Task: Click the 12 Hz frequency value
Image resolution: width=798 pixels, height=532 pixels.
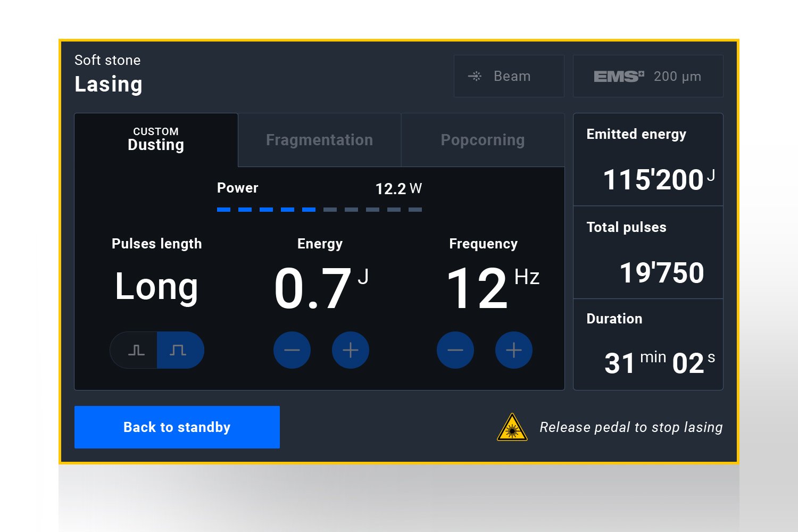Action: tap(493, 288)
